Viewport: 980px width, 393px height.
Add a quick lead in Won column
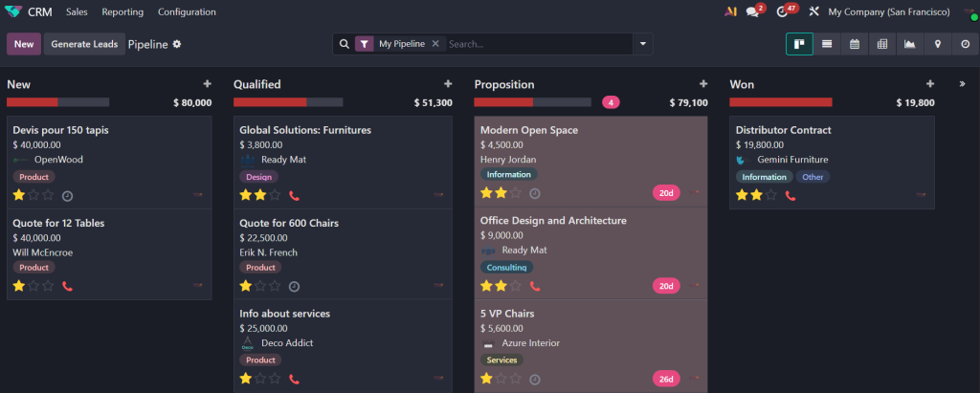point(930,84)
